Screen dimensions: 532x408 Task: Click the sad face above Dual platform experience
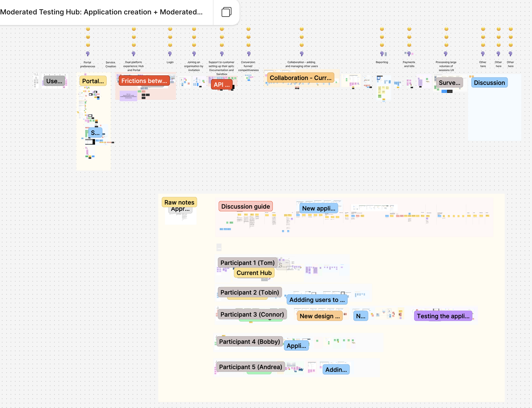134,45
